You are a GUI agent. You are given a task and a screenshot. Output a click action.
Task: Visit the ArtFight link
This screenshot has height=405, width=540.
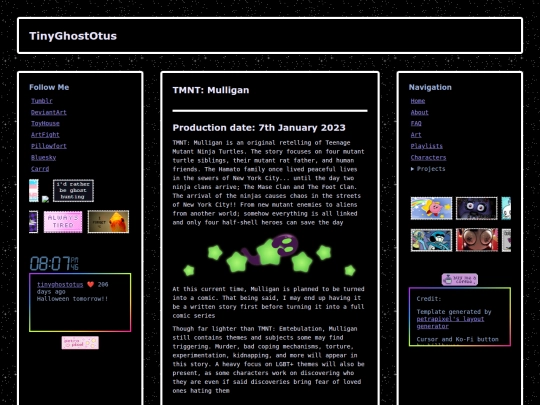pyautogui.click(x=45, y=135)
